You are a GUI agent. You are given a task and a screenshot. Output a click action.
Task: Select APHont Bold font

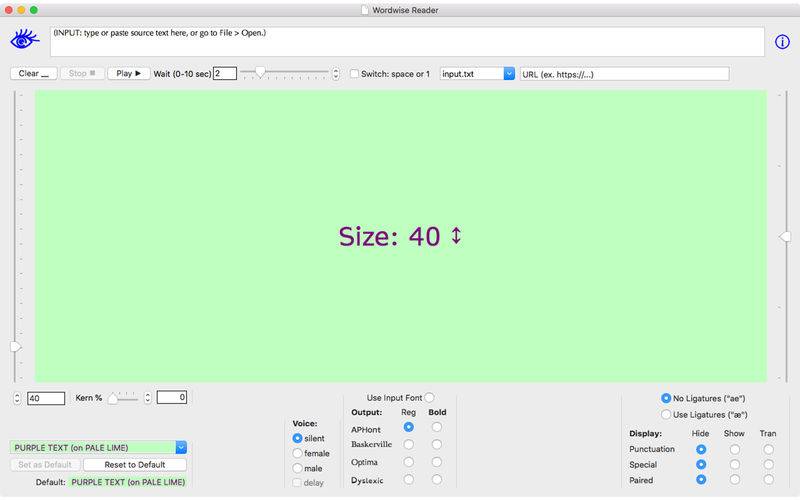(x=437, y=427)
